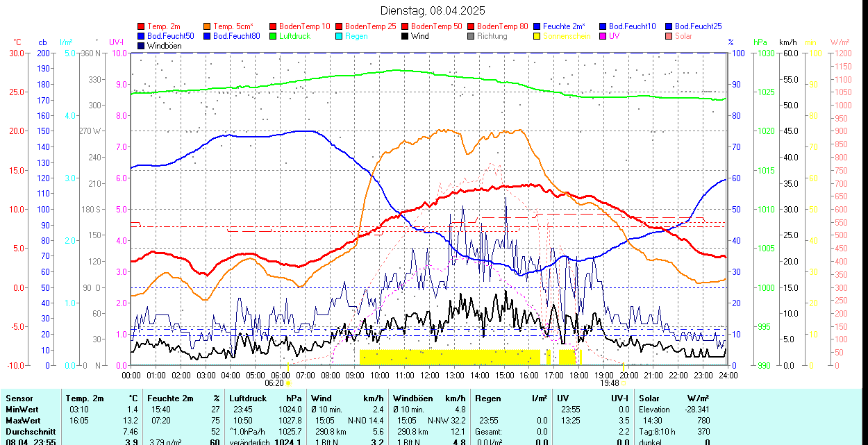Click the Tag:8:10 h daylight entry
The image size is (868, 445).
[x=658, y=432]
